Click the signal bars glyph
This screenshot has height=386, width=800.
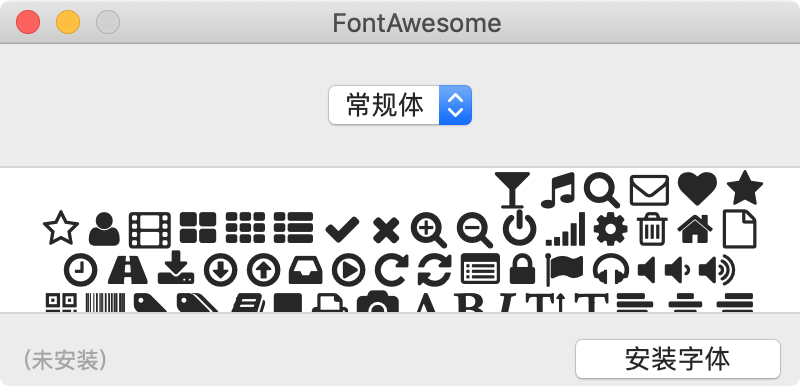click(565, 229)
